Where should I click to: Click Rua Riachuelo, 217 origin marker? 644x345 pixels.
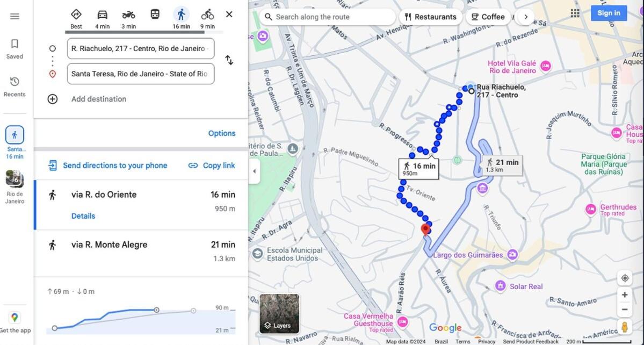point(472,91)
